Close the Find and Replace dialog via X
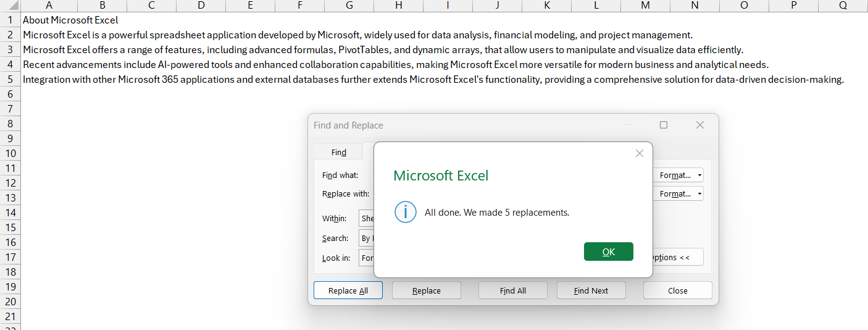868x330 pixels. (x=700, y=125)
